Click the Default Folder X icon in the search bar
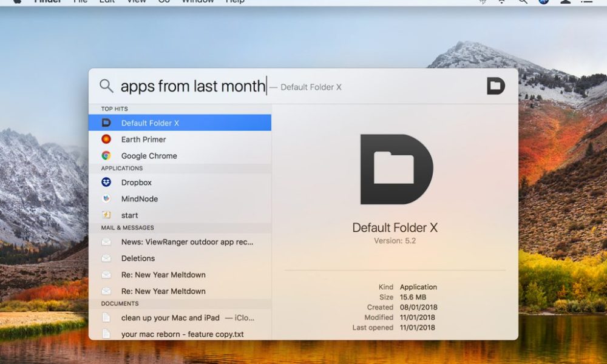The width and height of the screenshot is (607, 364). (496, 86)
